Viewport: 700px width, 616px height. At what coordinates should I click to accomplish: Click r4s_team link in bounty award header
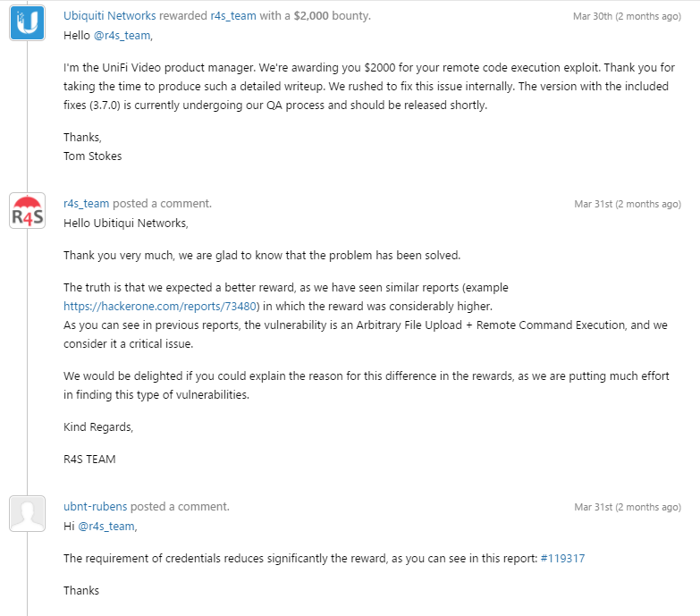pyautogui.click(x=232, y=16)
